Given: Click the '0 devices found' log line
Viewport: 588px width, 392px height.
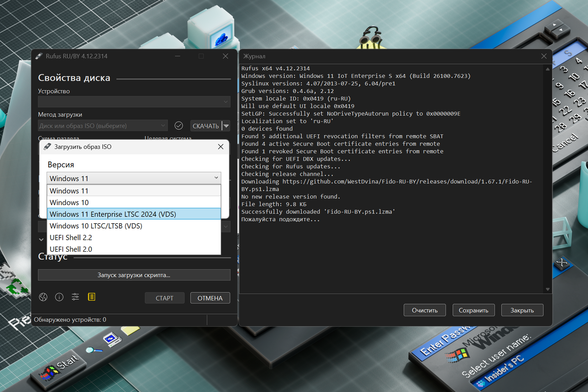Looking at the screenshot, I should coord(267,129).
